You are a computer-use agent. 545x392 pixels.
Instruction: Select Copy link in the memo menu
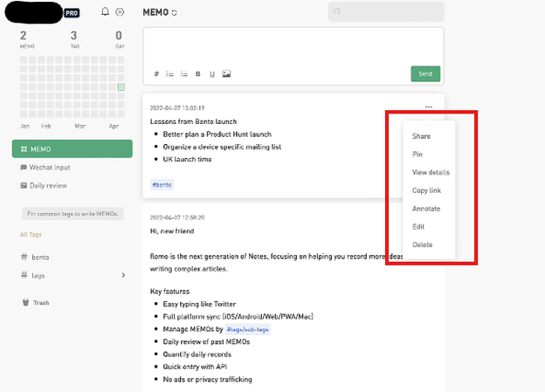(426, 190)
